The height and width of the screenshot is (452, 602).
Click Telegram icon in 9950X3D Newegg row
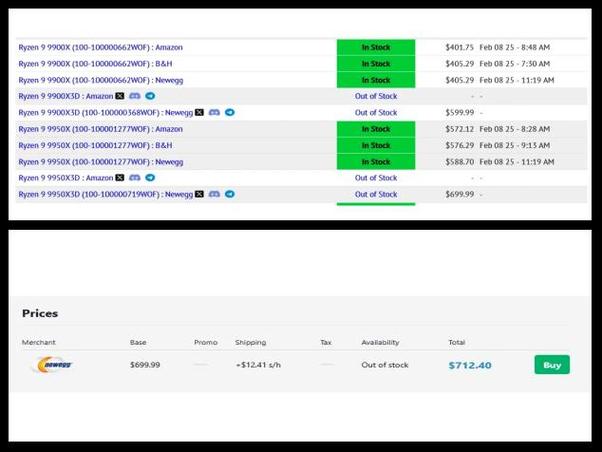click(230, 194)
